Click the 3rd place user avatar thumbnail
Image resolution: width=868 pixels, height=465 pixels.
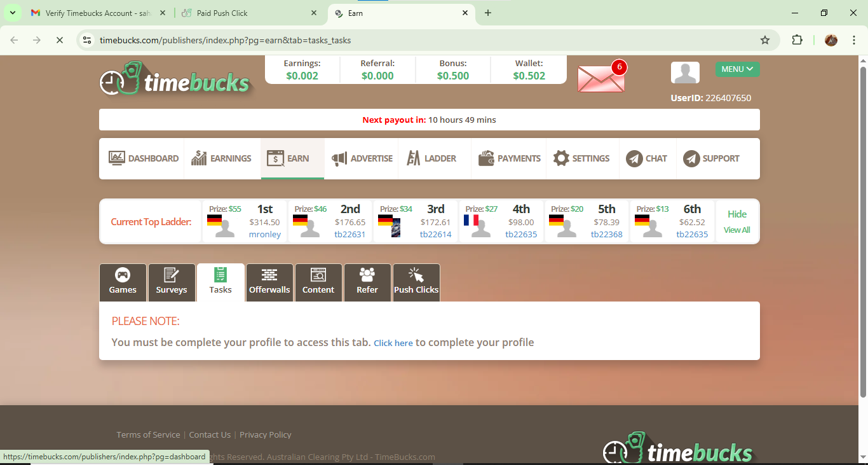[396, 228]
